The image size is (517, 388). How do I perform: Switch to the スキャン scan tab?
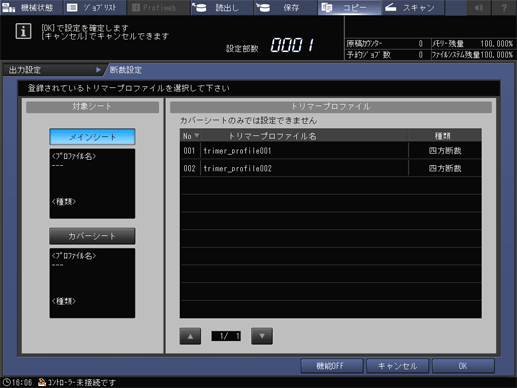[x=413, y=7]
